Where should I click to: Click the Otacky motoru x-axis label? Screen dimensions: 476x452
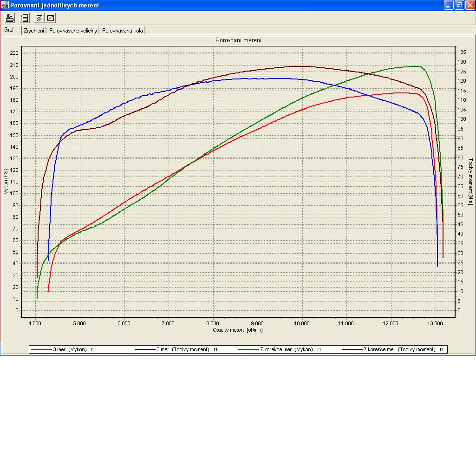pos(238,330)
